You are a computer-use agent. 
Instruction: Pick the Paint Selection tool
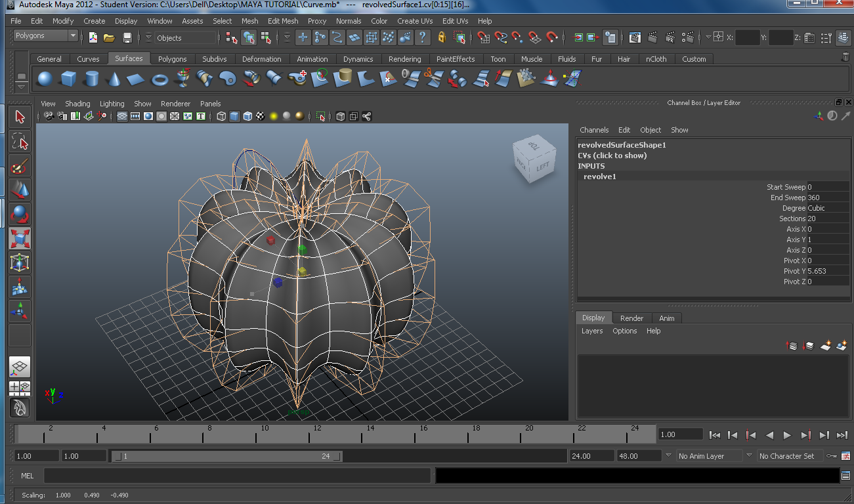pos(20,165)
